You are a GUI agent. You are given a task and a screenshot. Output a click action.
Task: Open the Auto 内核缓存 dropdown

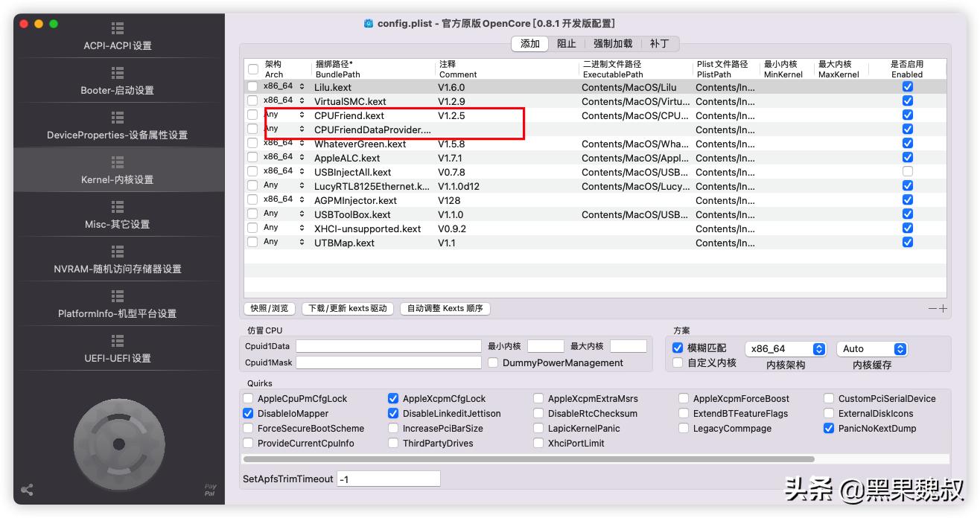(x=872, y=348)
